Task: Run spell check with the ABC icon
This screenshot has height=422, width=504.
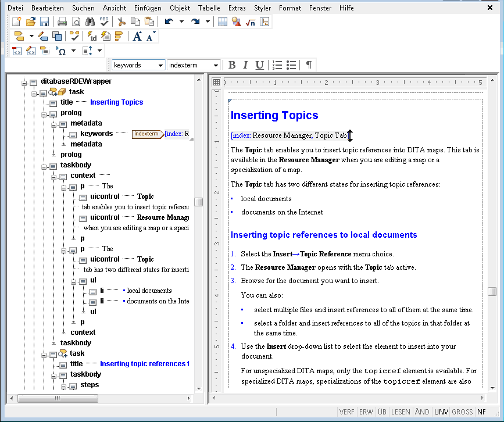Action: 104,22
